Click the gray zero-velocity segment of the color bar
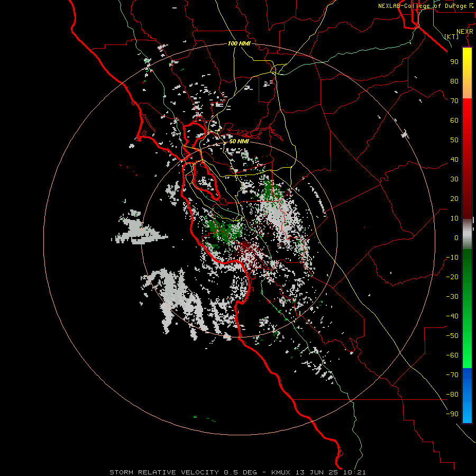 pyautogui.click(x=467, y=234)
